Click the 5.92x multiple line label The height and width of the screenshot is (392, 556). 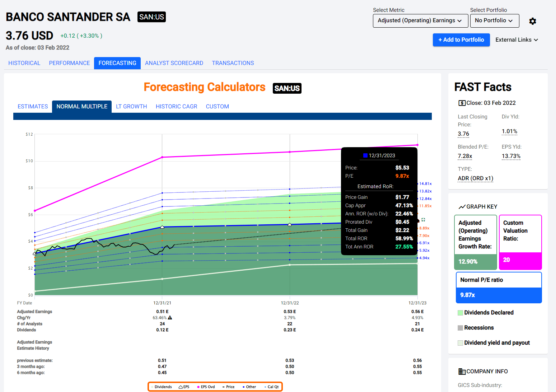[424, 251]
